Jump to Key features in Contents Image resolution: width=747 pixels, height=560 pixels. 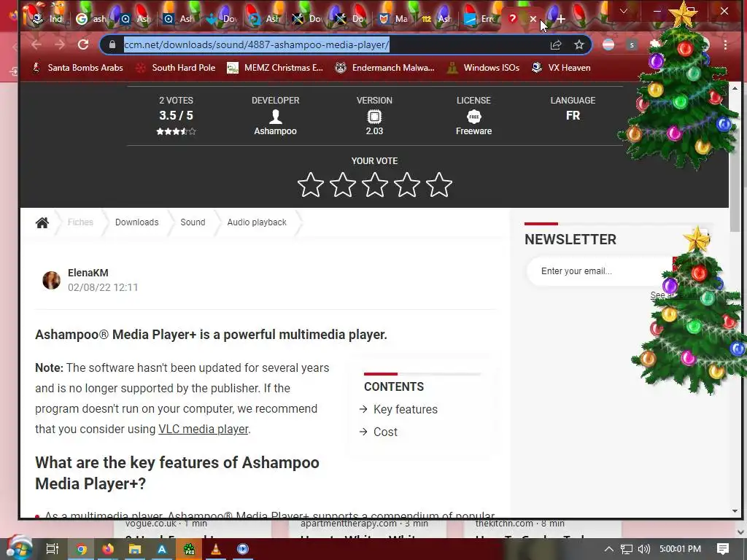coord(406,410)
